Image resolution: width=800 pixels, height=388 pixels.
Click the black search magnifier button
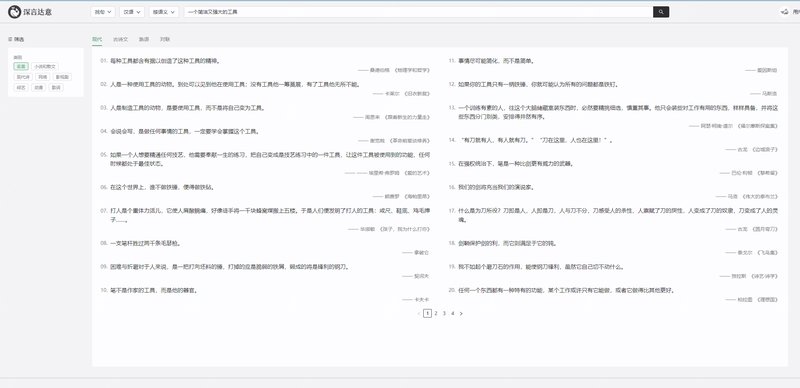(661, 12)
